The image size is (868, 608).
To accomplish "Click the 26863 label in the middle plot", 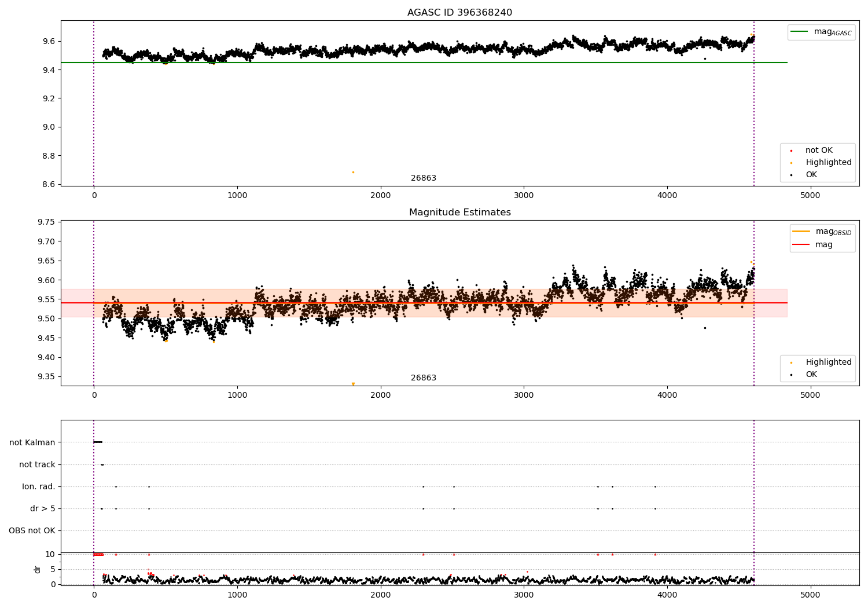I will coord(424,378).
